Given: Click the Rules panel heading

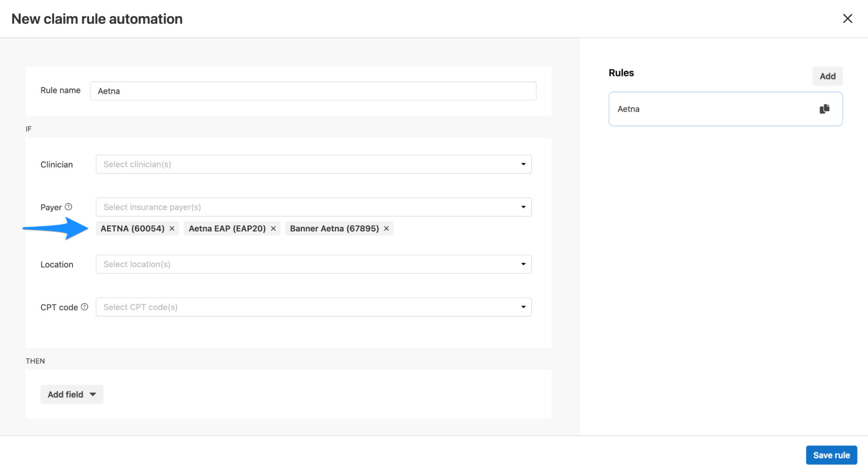Looking at the screenshot, I should click(x=621, y=73).
